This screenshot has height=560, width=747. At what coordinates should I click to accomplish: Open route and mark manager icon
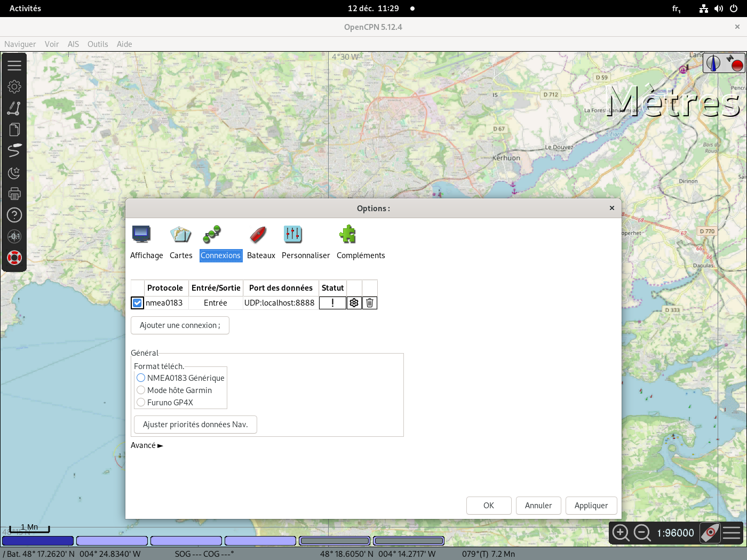(14, 130)
